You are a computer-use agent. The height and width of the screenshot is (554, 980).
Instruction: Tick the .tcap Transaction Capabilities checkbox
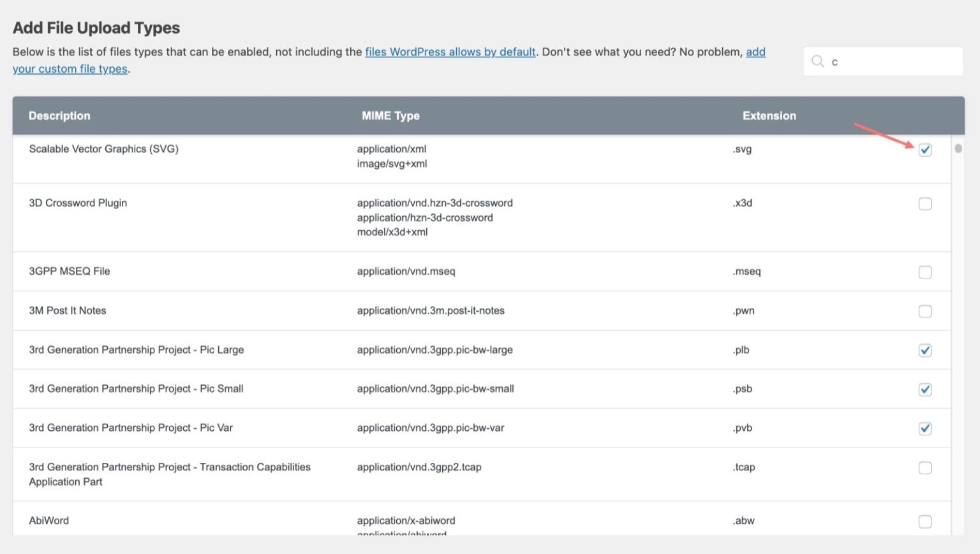[924, 468]
